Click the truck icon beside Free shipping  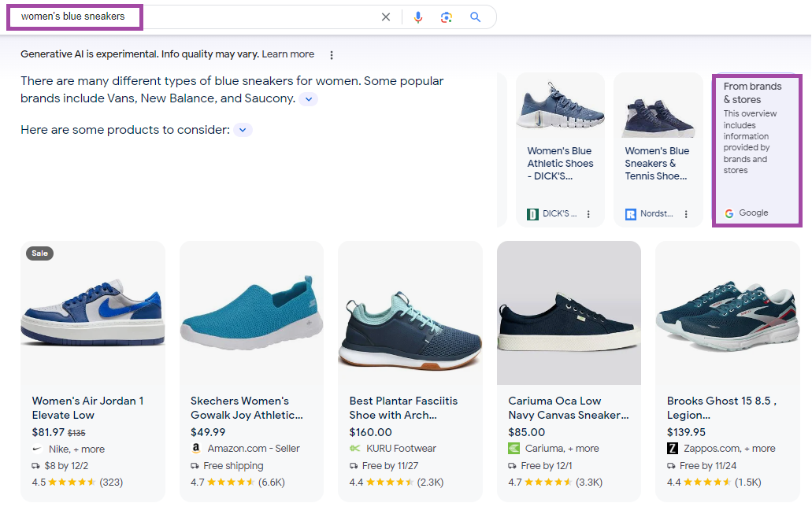click(195, 466)
